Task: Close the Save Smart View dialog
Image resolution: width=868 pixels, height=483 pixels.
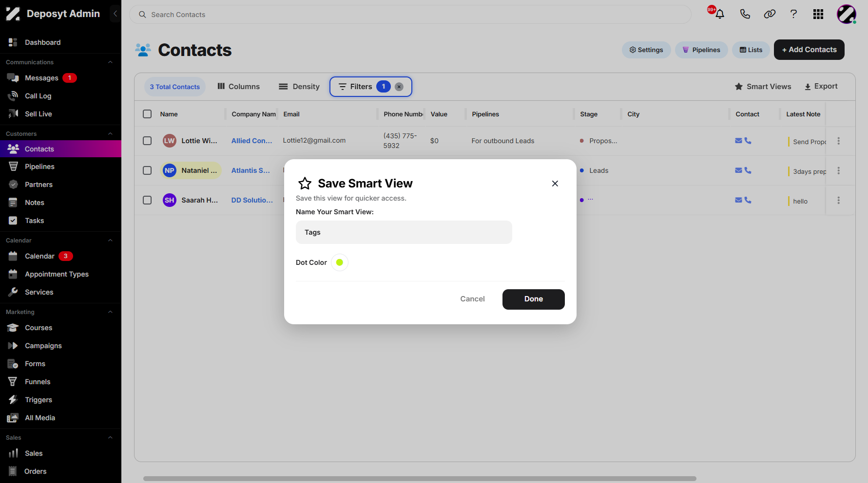Action: tap(555, 184)
